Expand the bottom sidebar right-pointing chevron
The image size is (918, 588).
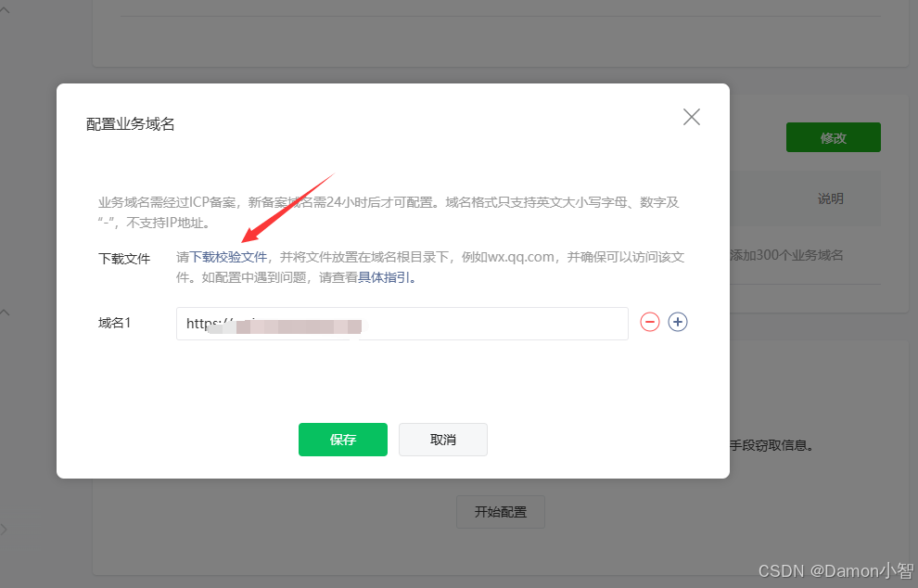click(4, 530)
